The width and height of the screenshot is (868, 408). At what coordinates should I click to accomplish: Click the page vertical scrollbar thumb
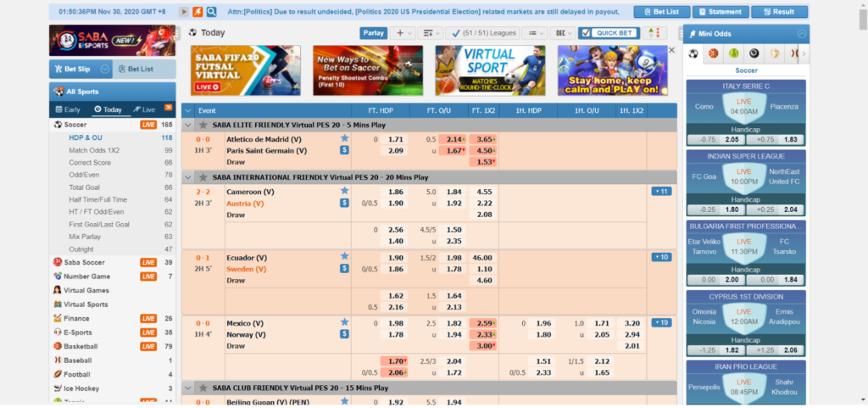point(862,20)
